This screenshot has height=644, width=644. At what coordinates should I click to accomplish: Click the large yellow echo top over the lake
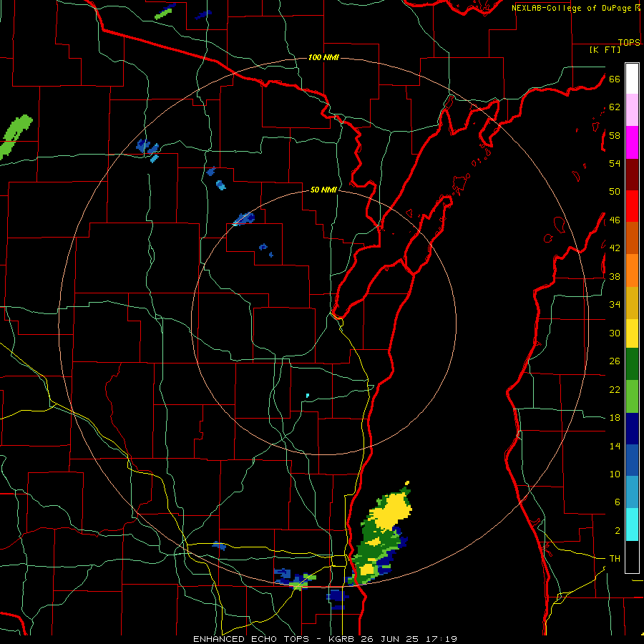click(392, 510)
